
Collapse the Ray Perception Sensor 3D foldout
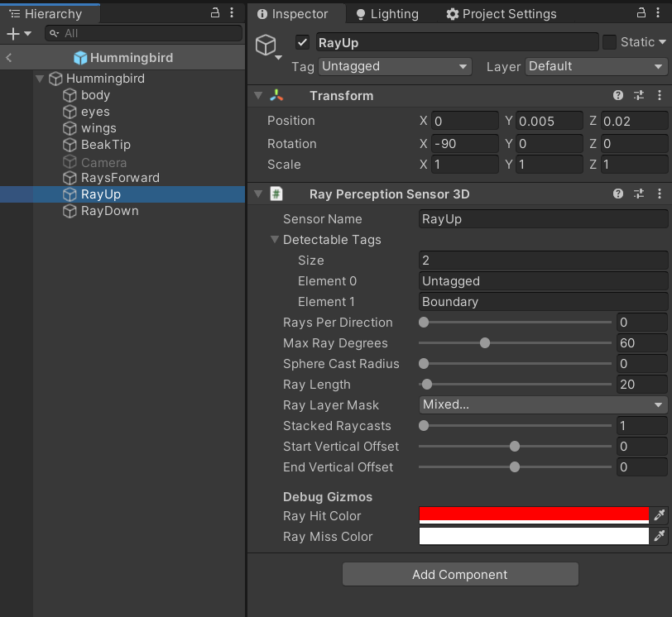(258, 194)
